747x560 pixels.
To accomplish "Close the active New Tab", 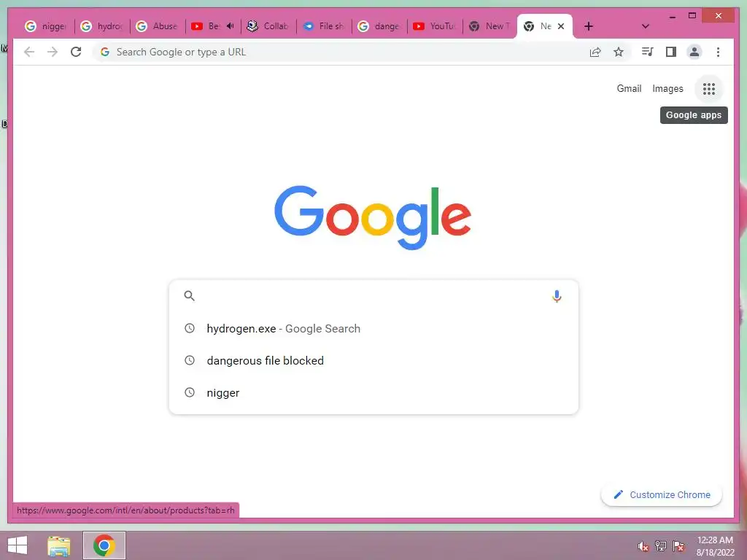I will pos(561,26).
